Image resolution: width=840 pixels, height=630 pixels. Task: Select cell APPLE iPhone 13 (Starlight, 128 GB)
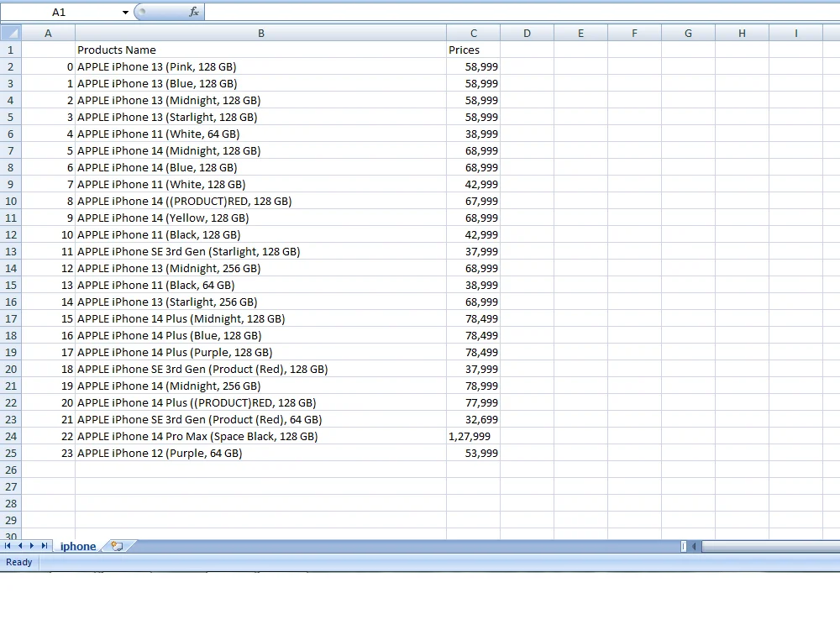pos(261,117)
